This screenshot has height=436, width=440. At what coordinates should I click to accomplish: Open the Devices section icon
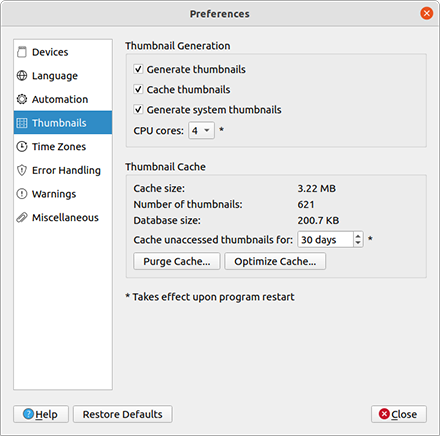pyautogui.click(x=22, y=52)
